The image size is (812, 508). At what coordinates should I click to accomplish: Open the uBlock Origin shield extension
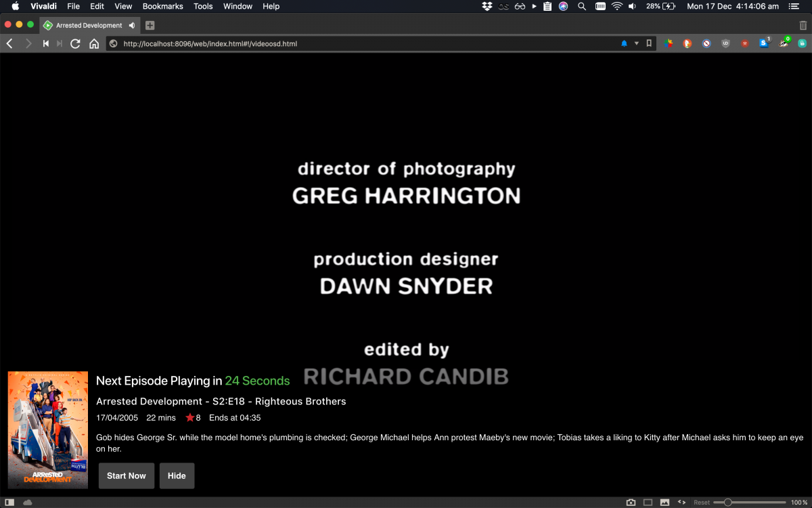point(726,43)
